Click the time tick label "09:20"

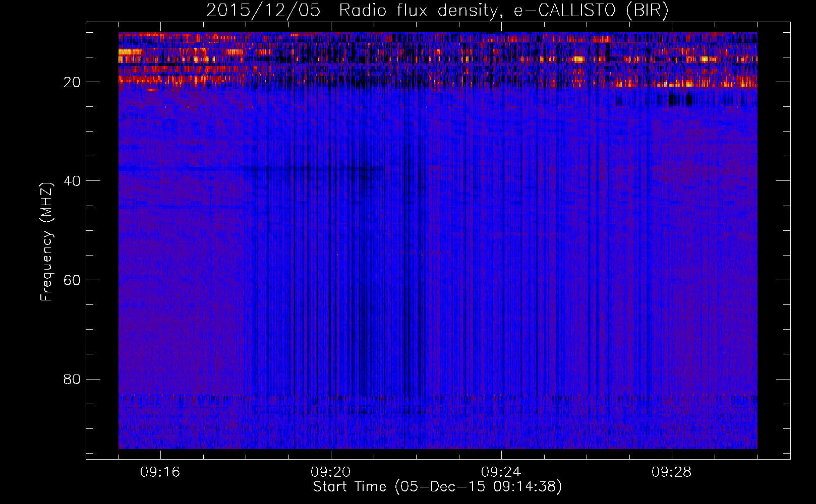coord(331,472)
